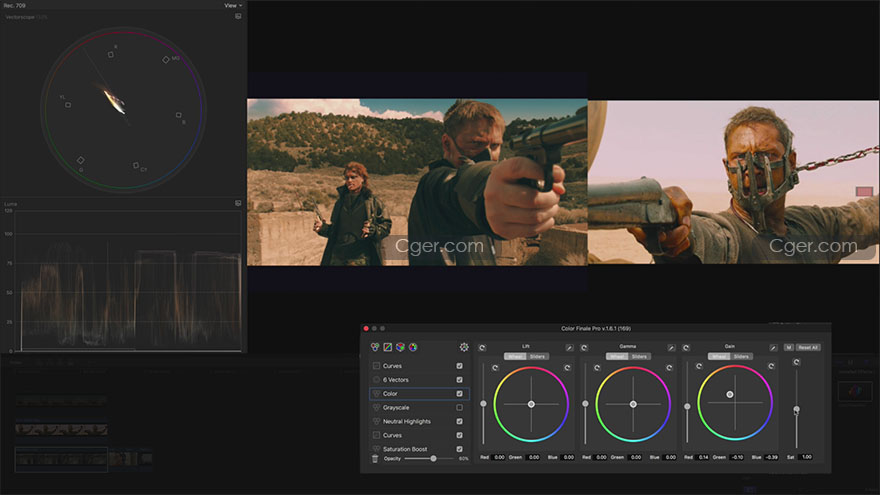Click the Gain color wheel puck
The height and width of the screenshot is (495, 880).
[x=730, y=395]
